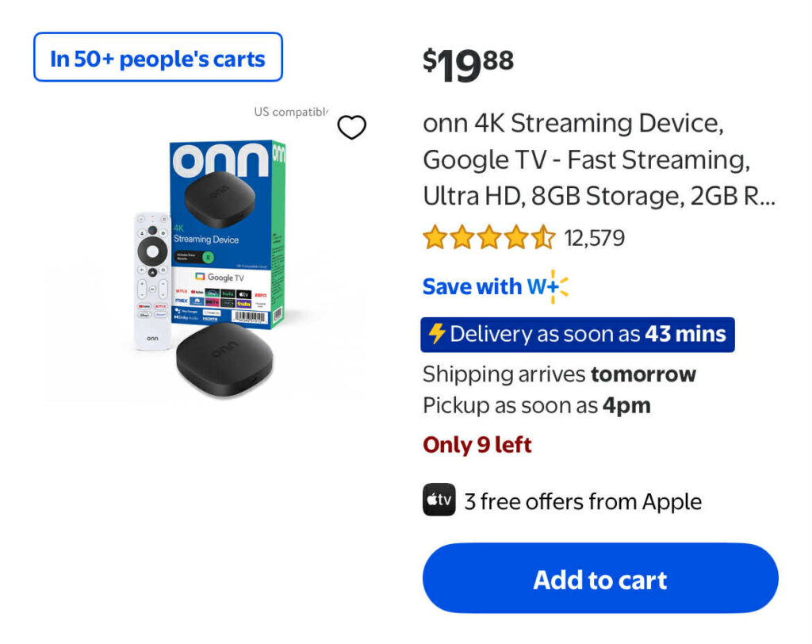Screen dimensions: 812x644
Task: Click the yellow lightning bolt icon
Action: [437, 334]
